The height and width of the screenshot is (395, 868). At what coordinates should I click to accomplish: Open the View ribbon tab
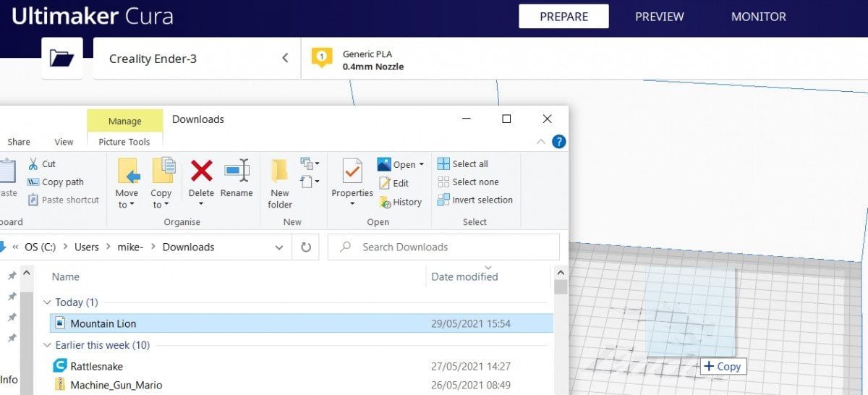coord(64,142)
